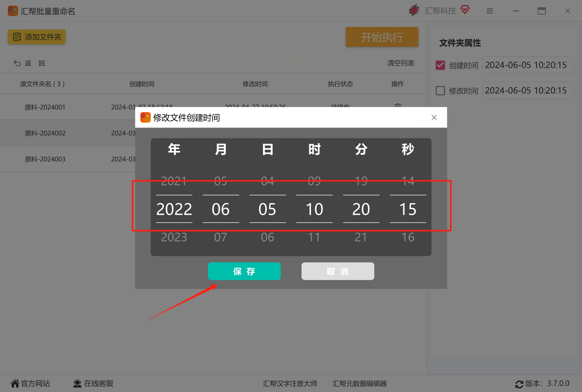This screenshot has width=582, height=392.
Task: Click 汇帮汉字注音大师 link
Action: 290,383
